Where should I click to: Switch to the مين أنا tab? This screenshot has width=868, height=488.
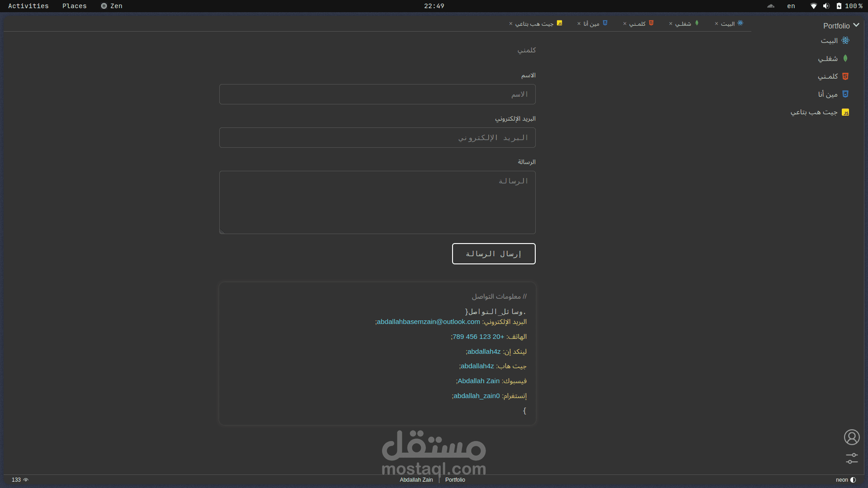click(x=591, y=23)
